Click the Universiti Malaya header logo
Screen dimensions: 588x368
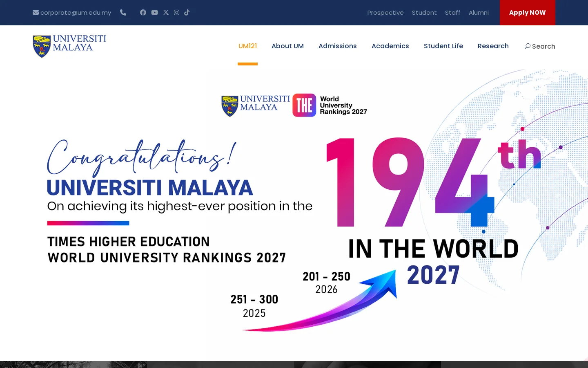pos(69,46)
